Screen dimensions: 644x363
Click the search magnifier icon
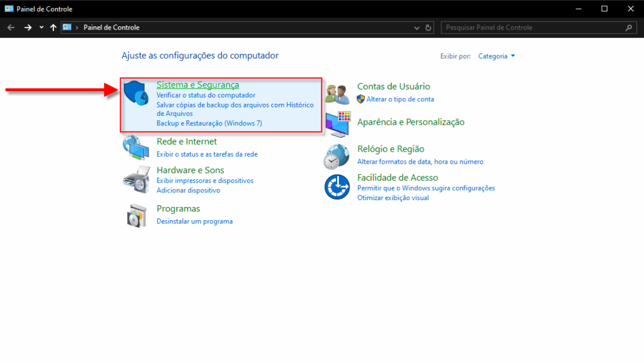point(629,28)
